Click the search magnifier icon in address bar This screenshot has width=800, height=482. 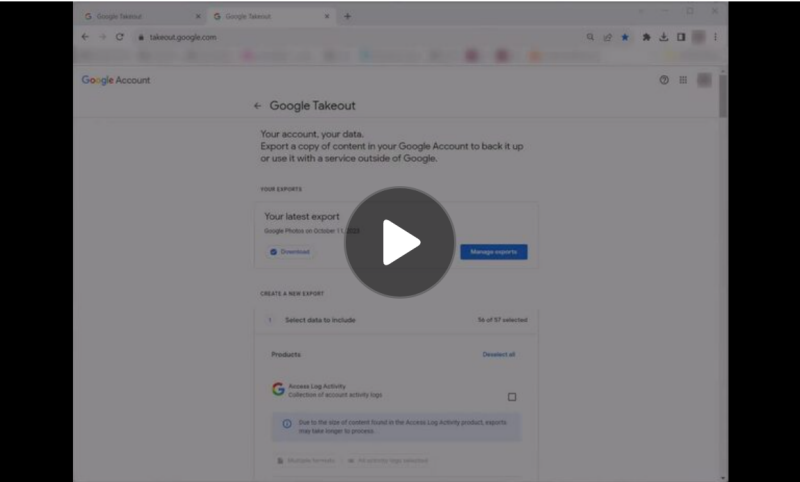(590, 37)
